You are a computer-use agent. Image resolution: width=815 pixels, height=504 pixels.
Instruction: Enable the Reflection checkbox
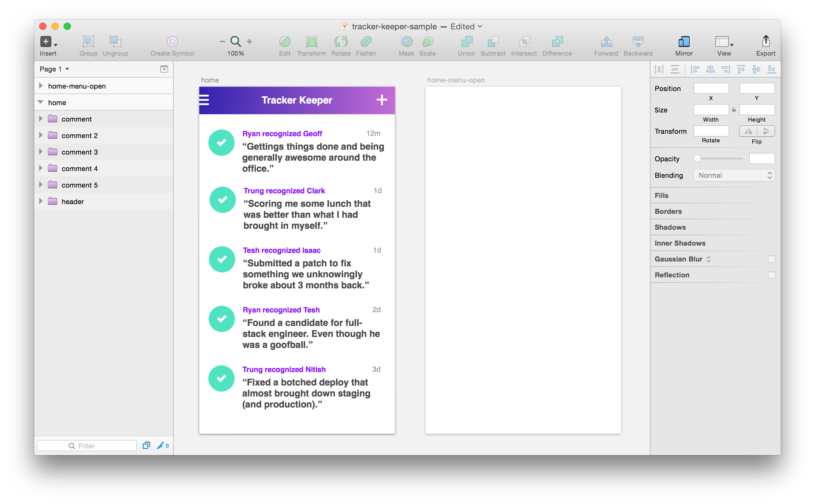pos(771,275)
